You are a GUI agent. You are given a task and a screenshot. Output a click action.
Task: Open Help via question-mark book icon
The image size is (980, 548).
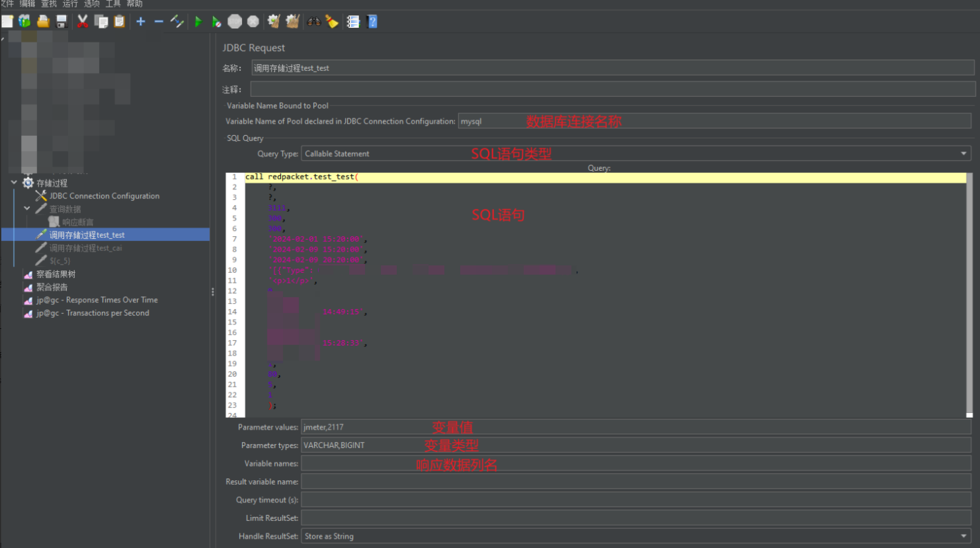372,22
